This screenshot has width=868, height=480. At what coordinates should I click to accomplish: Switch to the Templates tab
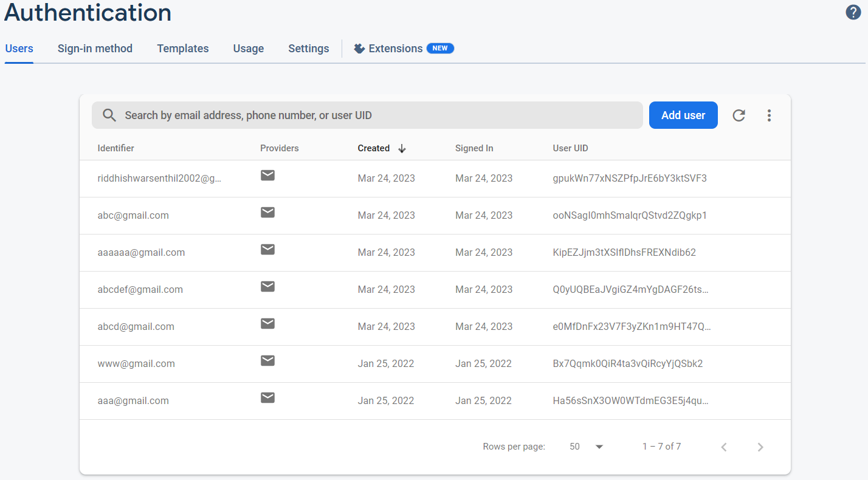[x=183, y=49]
